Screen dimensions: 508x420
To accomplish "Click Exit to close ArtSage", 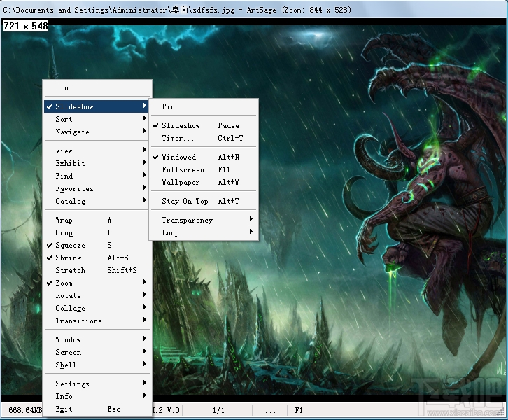I will point(64,409).
